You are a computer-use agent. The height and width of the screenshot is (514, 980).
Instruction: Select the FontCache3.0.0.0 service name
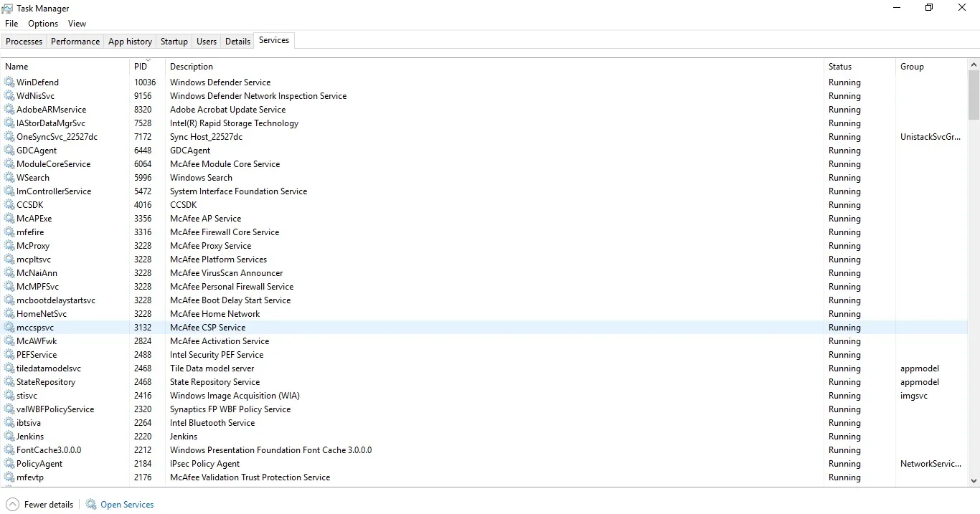pos(49,450)
